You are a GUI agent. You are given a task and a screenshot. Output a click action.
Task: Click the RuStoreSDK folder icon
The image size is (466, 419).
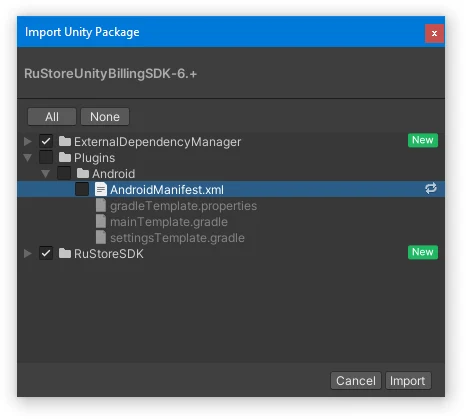pos(65,253)
